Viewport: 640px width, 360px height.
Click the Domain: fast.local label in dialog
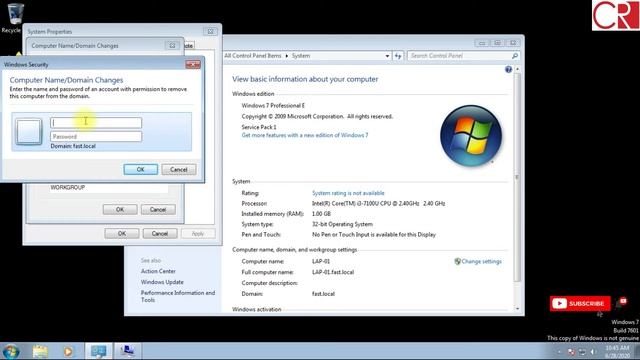[x=73, y=146]
